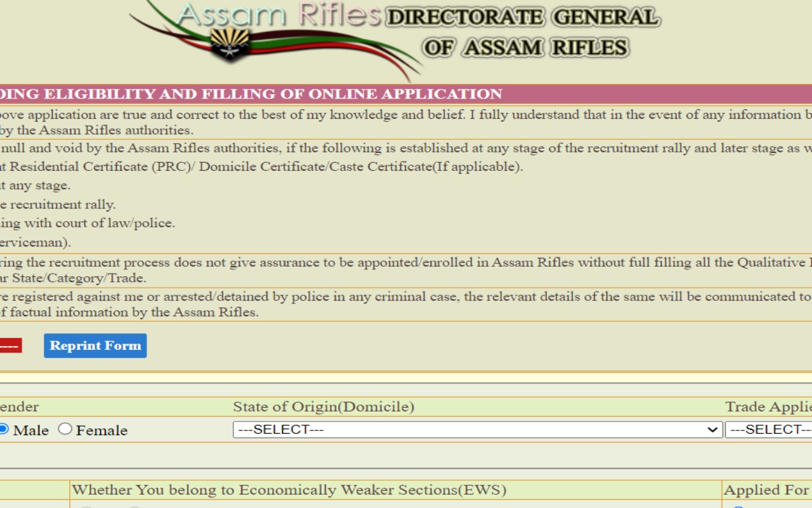Select the Male gender radio button
Screen dimensions: 812x508
coord(3,429)
